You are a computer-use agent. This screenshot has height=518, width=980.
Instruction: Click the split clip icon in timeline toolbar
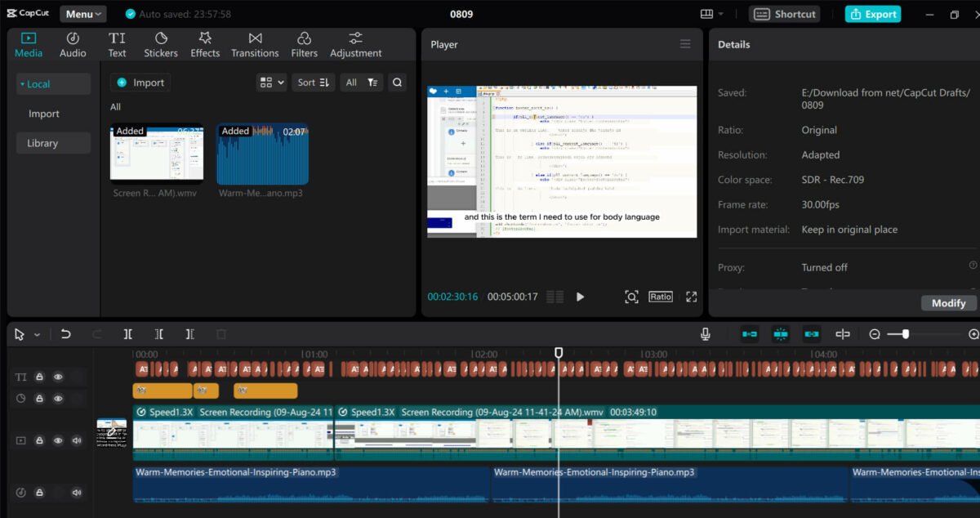click(127, 333)
